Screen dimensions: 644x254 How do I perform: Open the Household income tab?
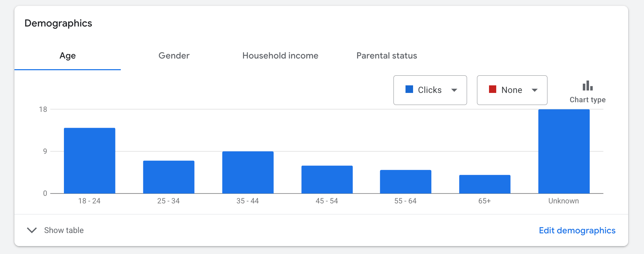coord(280,55)
